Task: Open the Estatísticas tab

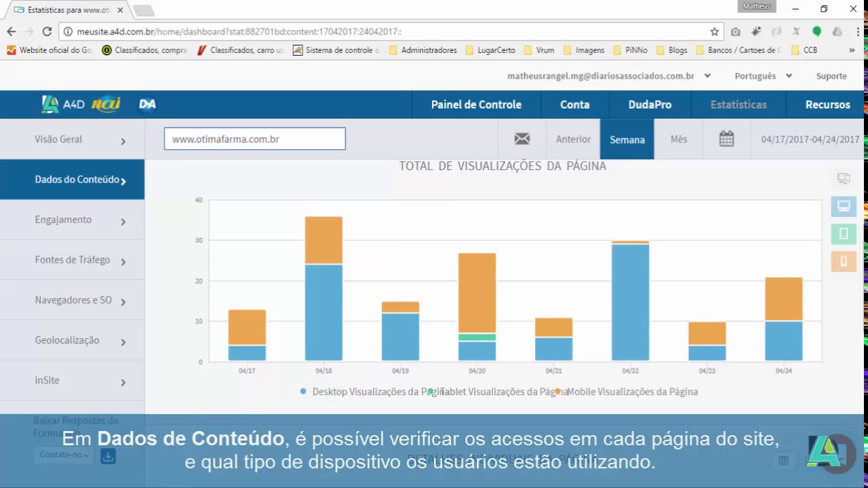Action: coord(738,104)
